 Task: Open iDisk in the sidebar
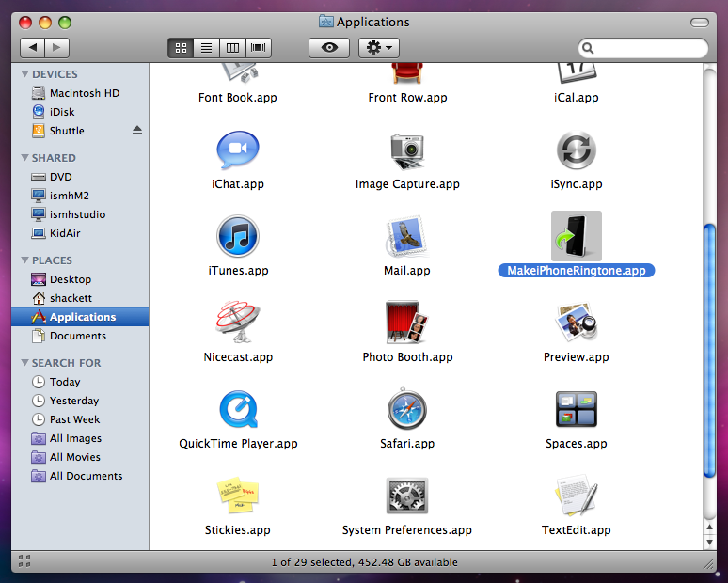pyautogui.click(x=80, y=112)
